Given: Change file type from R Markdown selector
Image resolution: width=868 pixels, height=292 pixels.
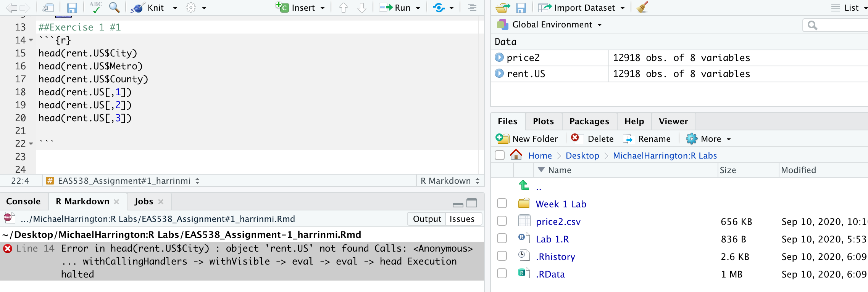Looking at the screenshot, I should click(450, 181).
